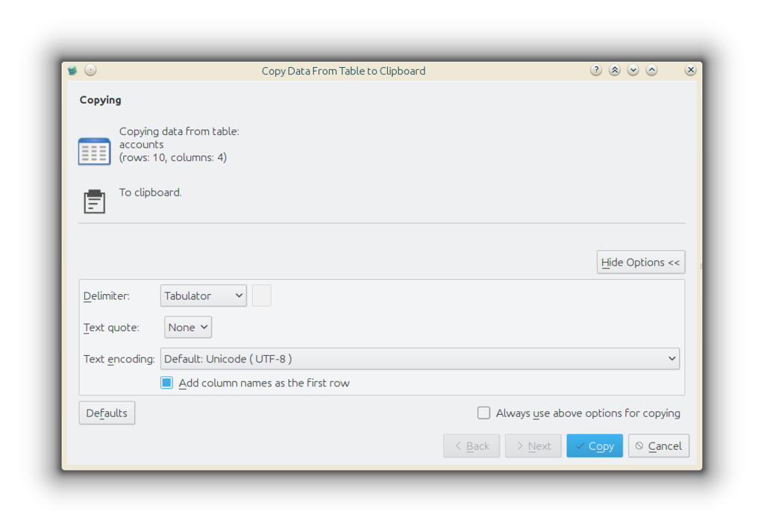The width and height of the screenshot is (764, 532).
Task: Collapse options with Hide Options button
Action: [x=640, y=262]
